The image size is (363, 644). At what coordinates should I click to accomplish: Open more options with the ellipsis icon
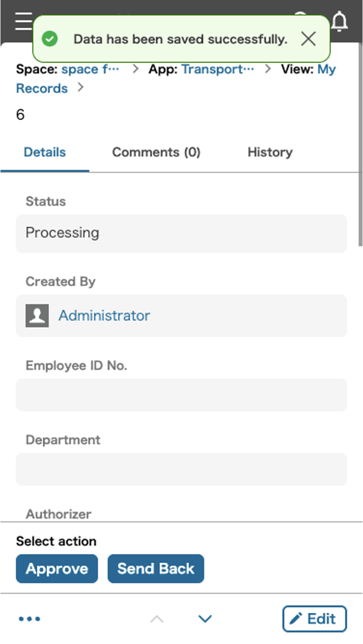point(29,619)
